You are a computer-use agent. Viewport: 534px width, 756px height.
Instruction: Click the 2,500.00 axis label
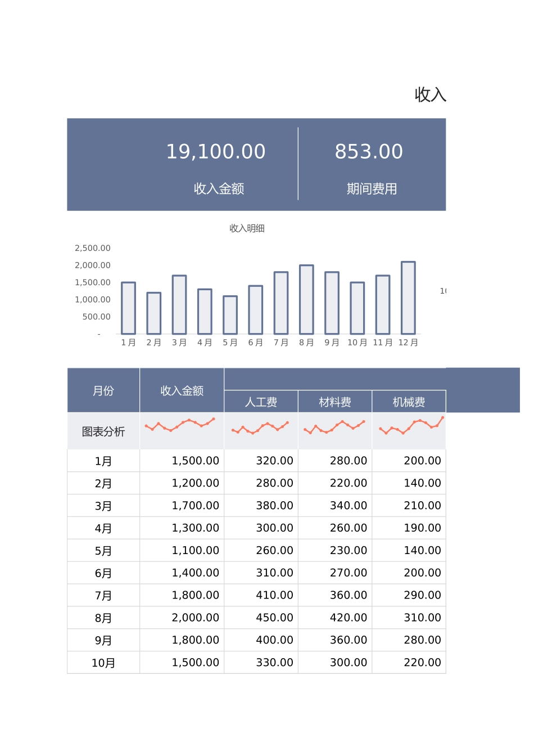point(93,248)
